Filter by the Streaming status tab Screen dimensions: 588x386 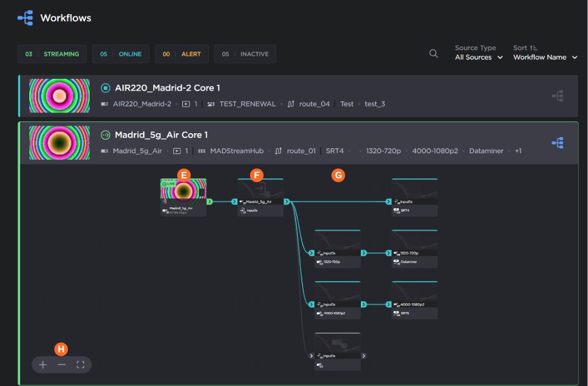pos(52,54)
